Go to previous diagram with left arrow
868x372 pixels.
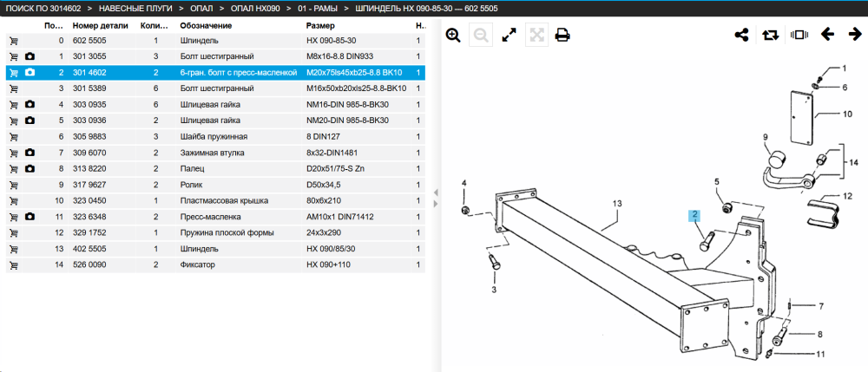click(x=827, y=35)
